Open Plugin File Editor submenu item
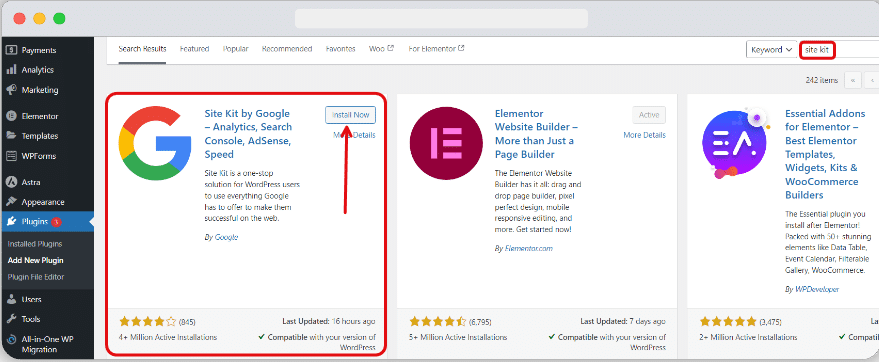This screenshot has width=879, height=362. point(36,277)
